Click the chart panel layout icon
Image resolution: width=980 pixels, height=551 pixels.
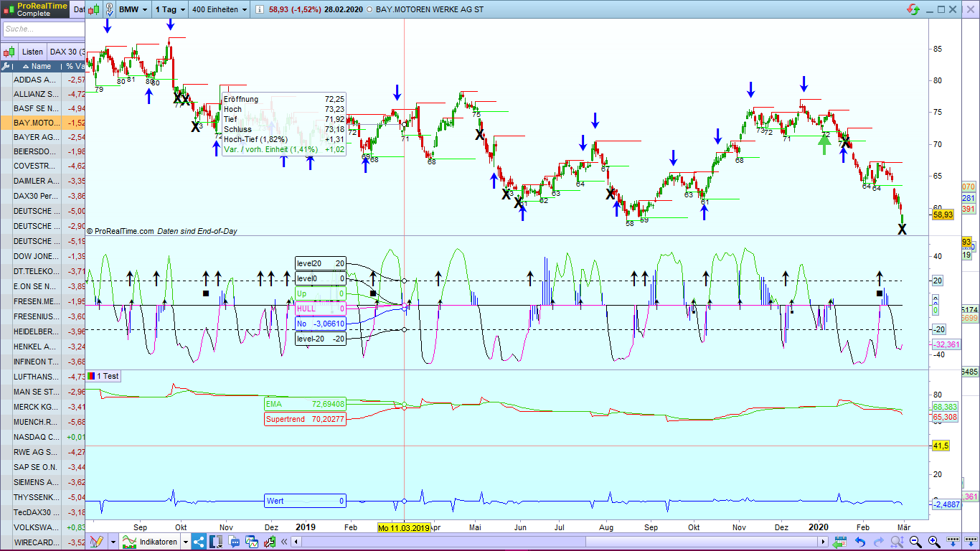(x=216, y=542)
